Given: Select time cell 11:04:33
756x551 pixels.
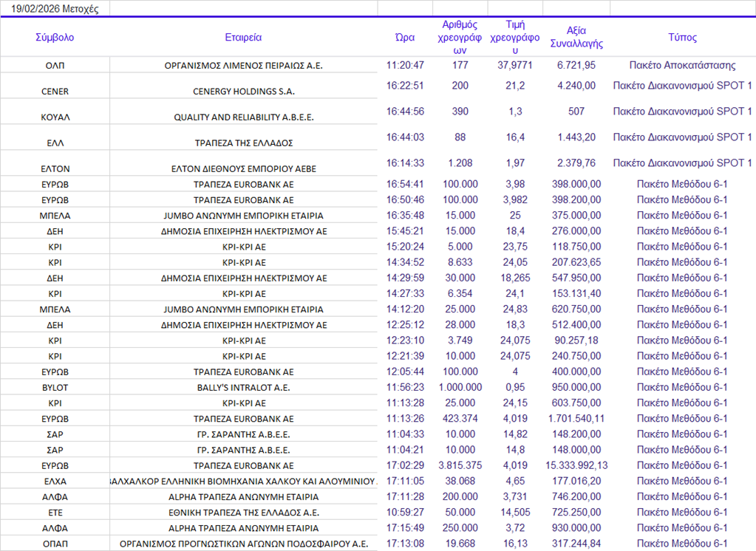Looking at the screenshot, I should click(405, 434).
